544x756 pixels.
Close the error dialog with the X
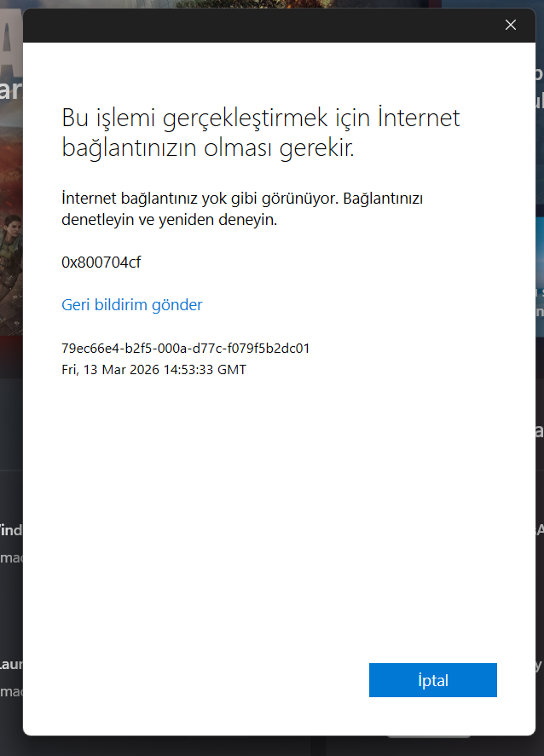pyautogui.click(x=510, y=25)
